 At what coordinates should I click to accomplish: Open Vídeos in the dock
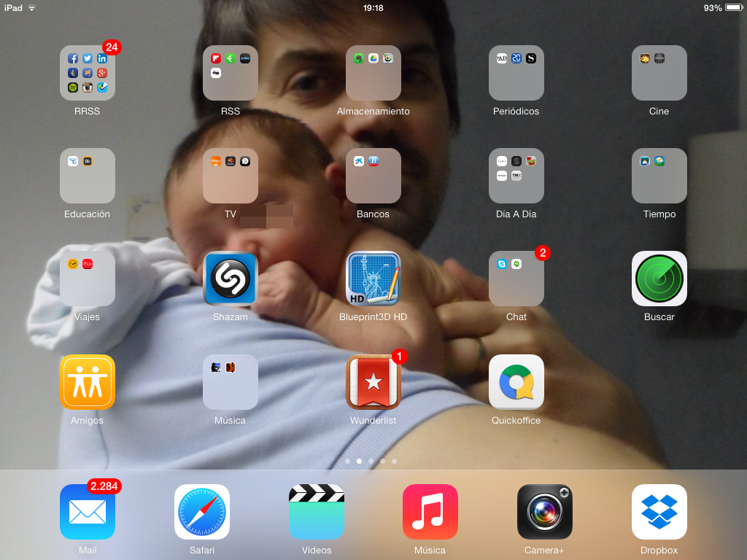[317, 512]
